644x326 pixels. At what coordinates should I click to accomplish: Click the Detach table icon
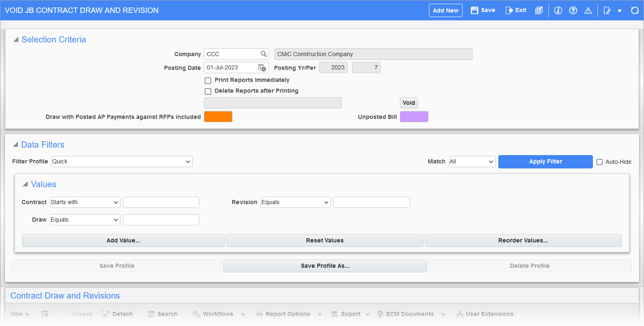pos(106,314)
